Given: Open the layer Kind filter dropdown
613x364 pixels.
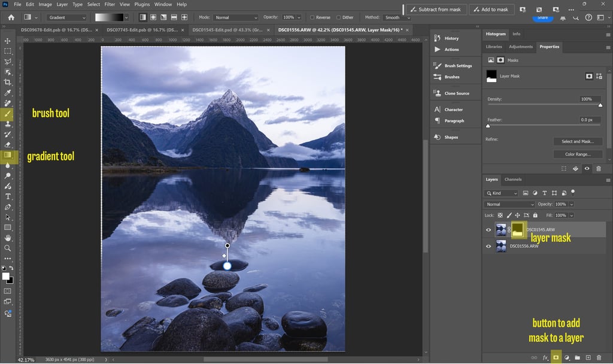Looking at the screenshot, I should 501,193.
